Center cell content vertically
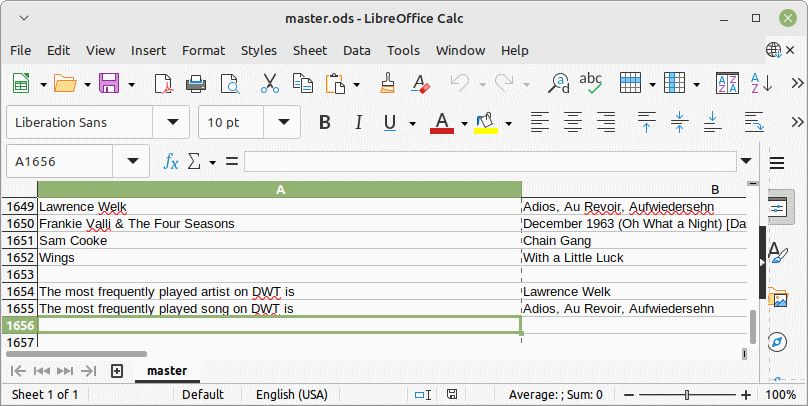808x406 pixels. tap(680, 123)
